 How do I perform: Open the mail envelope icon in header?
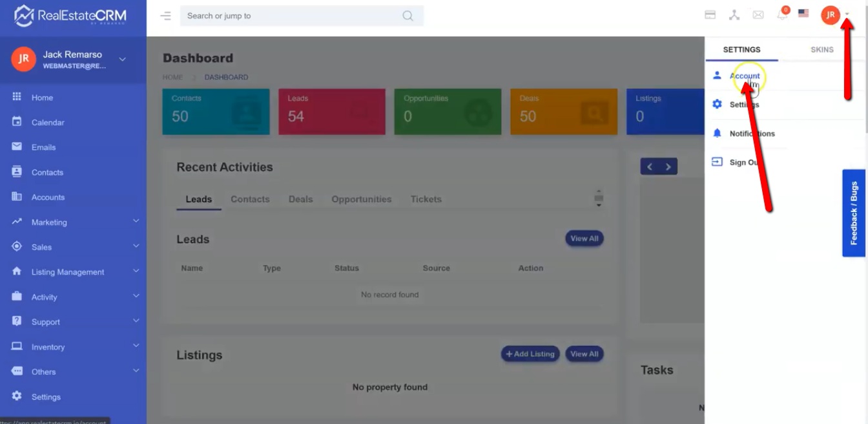758,15
